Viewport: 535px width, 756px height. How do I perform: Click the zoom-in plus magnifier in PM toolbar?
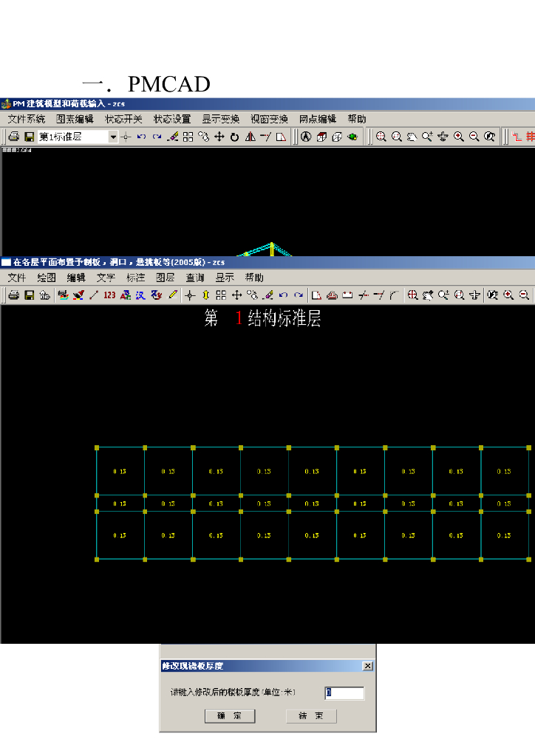(459, 137)
